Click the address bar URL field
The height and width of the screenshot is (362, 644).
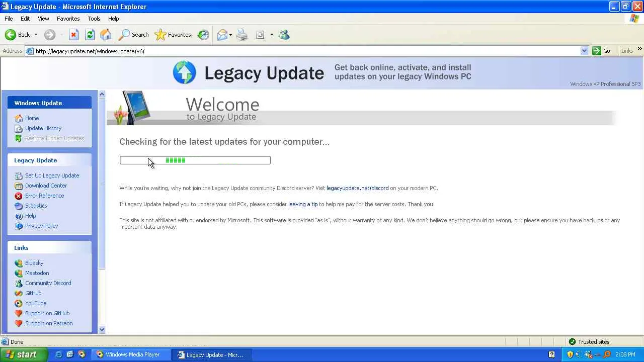(307, 51)
